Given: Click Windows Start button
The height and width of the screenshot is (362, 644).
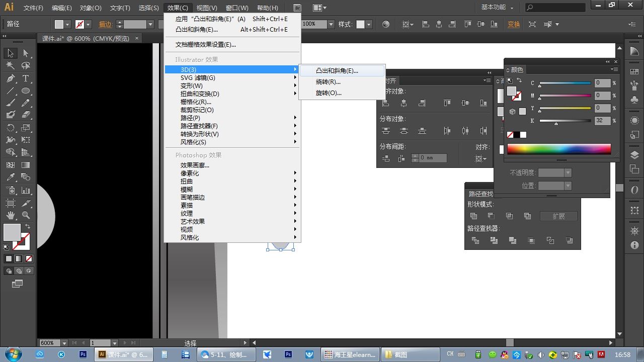Looking at the screenshot, I should [12, 354].
